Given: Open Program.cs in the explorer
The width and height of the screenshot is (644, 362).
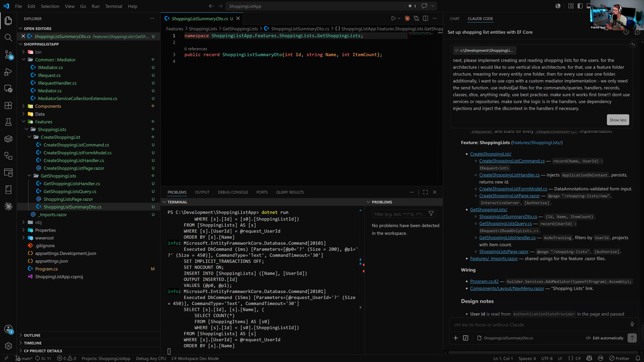Looking at the screenshot, I should [x=46, y=269].
